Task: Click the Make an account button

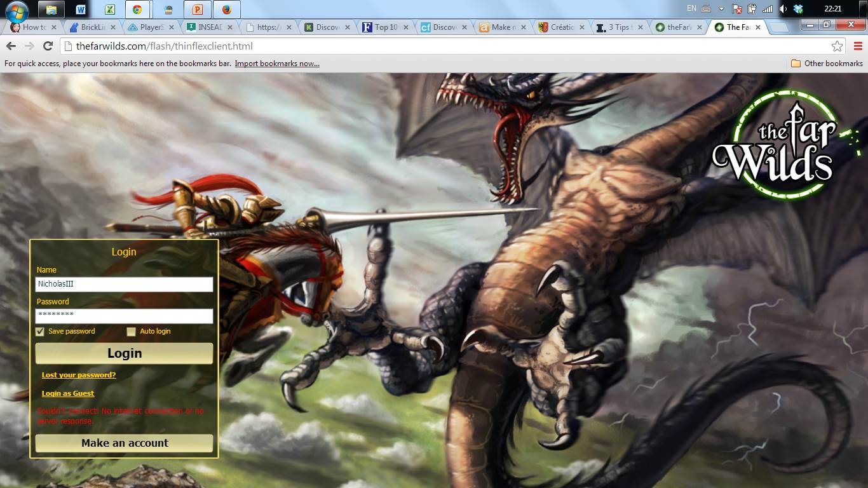Action: pyautogui.click(x=125, y=444)
